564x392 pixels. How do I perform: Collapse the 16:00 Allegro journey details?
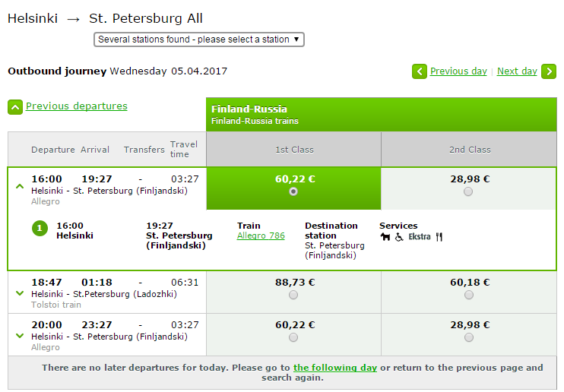[20, 185]
